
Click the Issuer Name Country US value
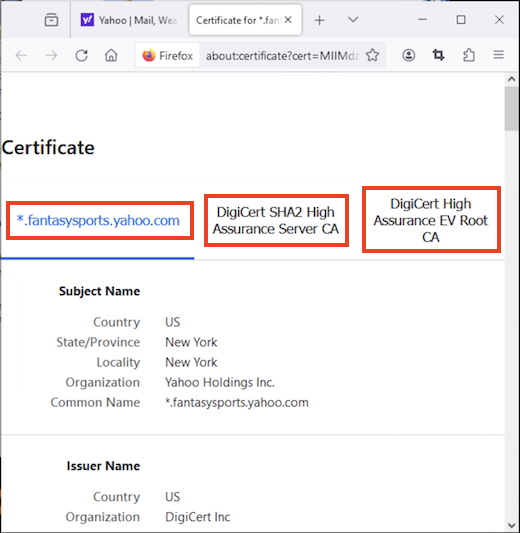(x=172, y=497)
